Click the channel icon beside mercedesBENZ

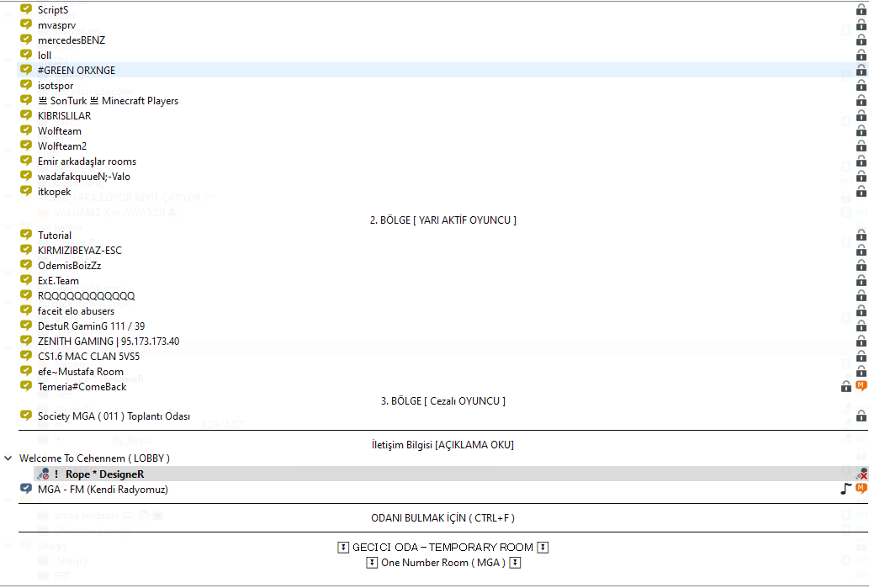(26, 40)
